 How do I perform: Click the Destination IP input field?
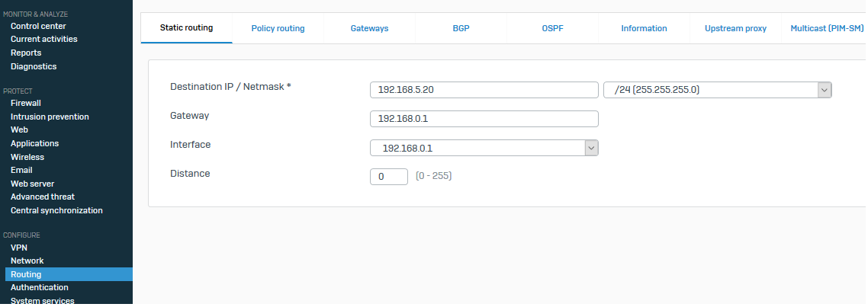click(484, 90)
